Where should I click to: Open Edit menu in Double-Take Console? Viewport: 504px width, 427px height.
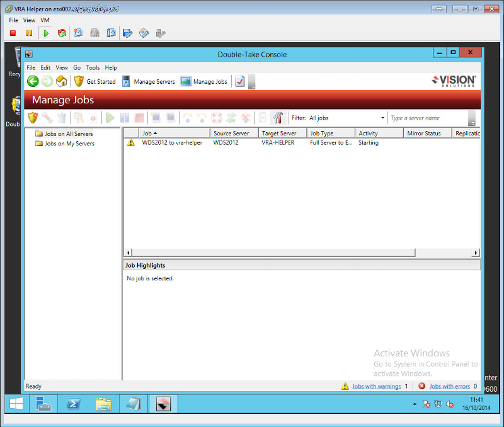45,68
